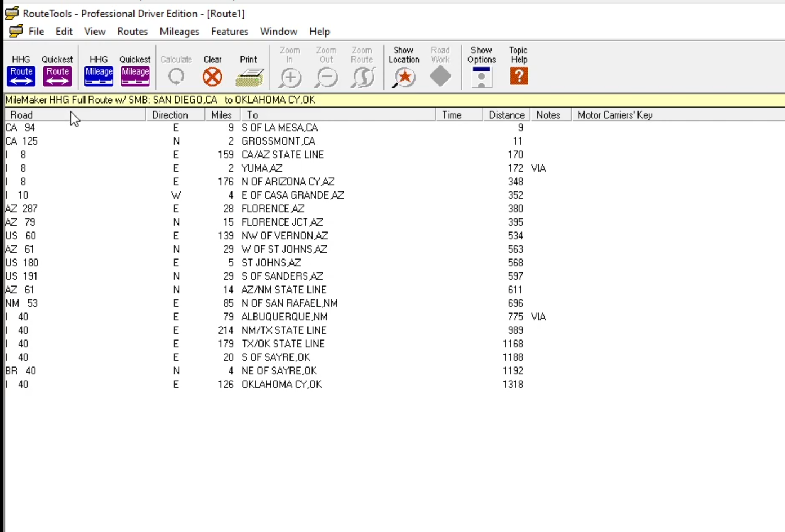The image size is (785, 532).
Task: Open the Edit menu
Action: tap(64, 32)
